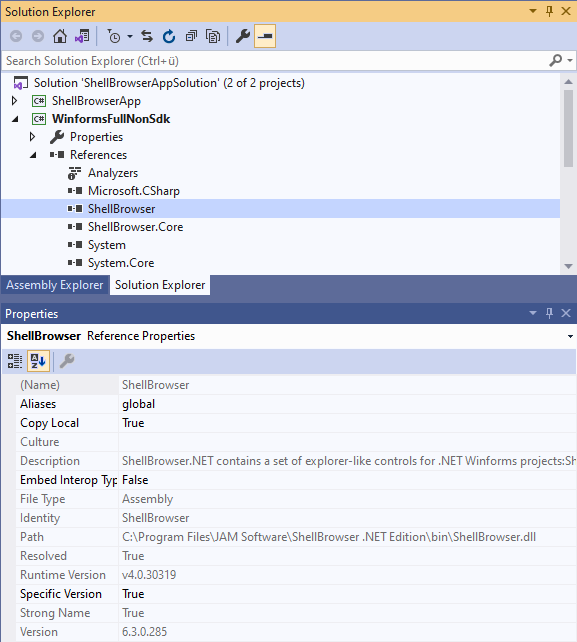The image size is (577, 642).
Task: Click the Version value 6.3.0.285
Action: [x=145, y=632]
